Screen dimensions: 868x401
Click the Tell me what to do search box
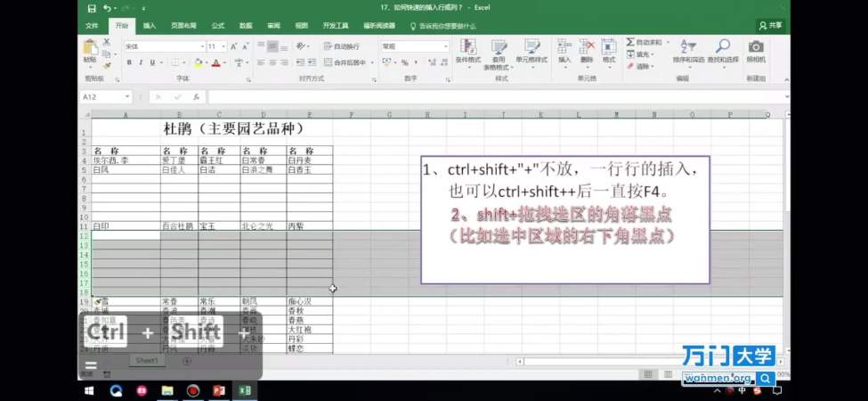tap(442, 26)
